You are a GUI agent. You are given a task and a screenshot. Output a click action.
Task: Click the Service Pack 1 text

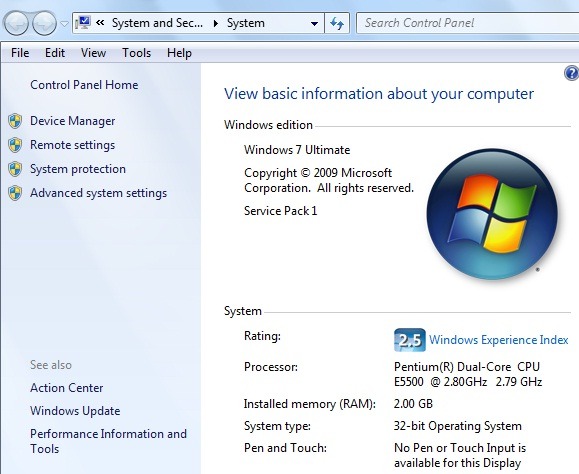click(280, 210)
